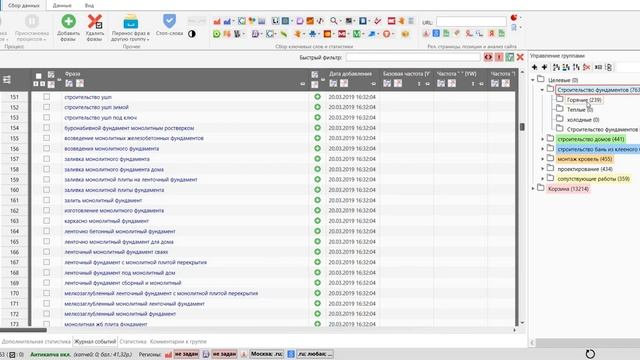
Task: Select the Горячие (239) group
Action: click(584, 100)
